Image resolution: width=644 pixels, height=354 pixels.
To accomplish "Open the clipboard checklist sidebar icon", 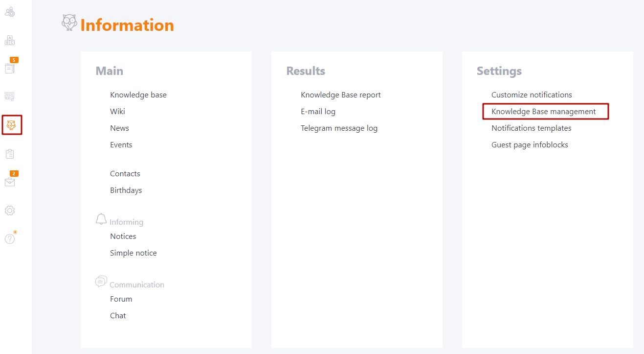I will point(10,154).
